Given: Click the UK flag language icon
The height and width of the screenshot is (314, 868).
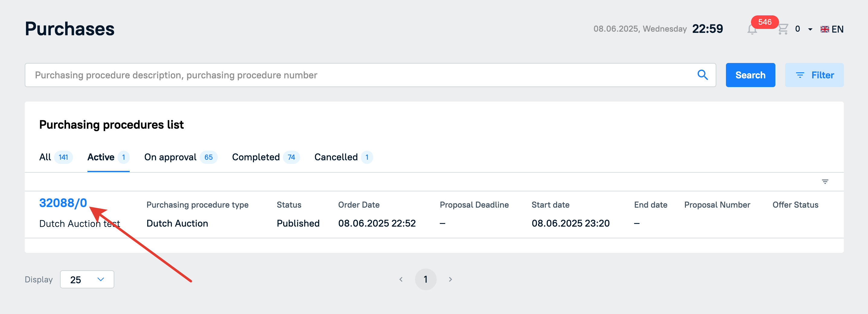Looking at the screenshot, I should [x=825, y=29].
